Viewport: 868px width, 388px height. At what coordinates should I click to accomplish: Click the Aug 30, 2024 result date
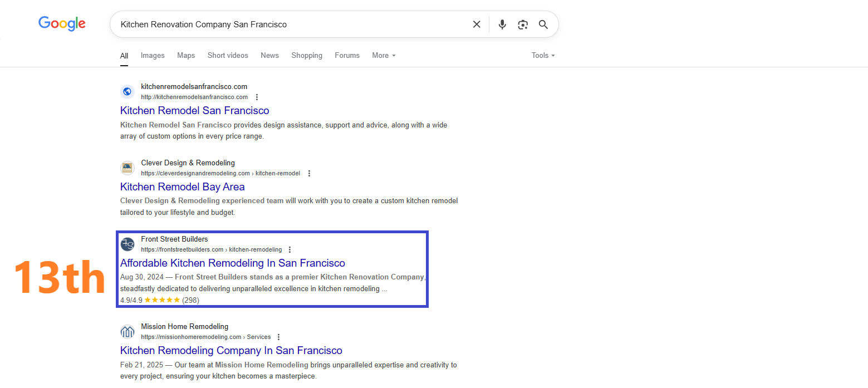pos(141,277)
